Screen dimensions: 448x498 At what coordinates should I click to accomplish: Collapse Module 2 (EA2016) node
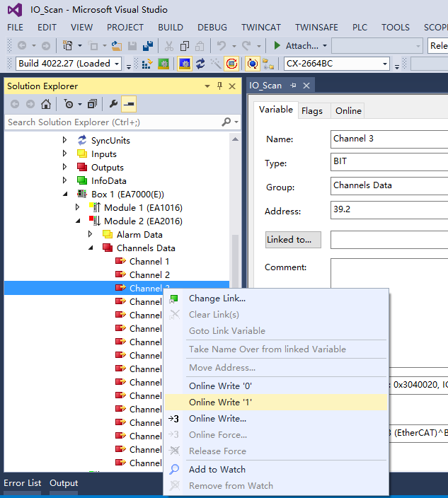click(x=78, y=221)
